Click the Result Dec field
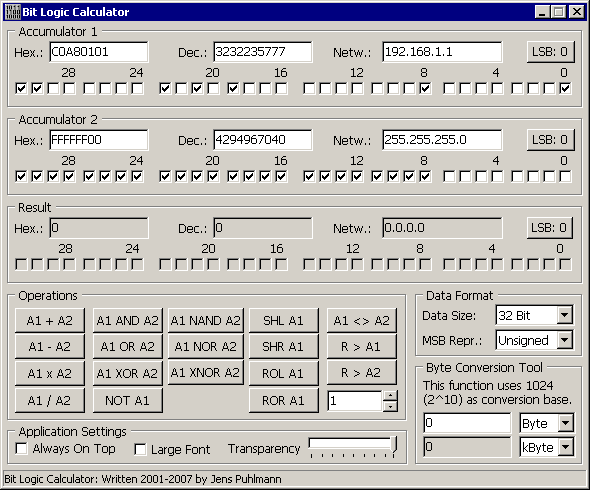Image resolution: width=590 pixels, height=490 pixels. [x=263, y=228]
